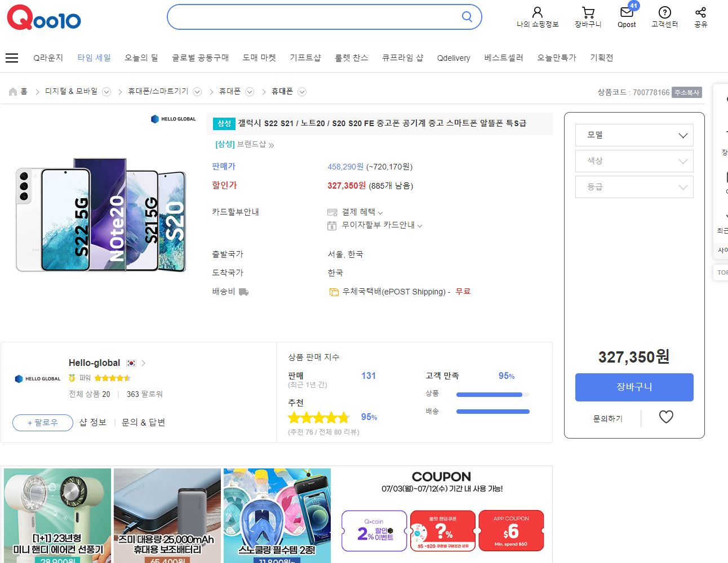Open Hello-global seller name link

pos(94,363)
